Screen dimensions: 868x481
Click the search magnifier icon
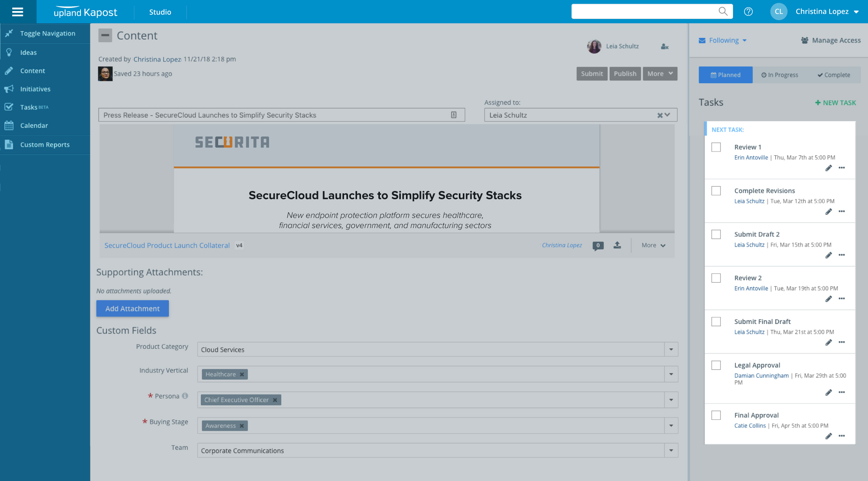(x=723, y=11)
